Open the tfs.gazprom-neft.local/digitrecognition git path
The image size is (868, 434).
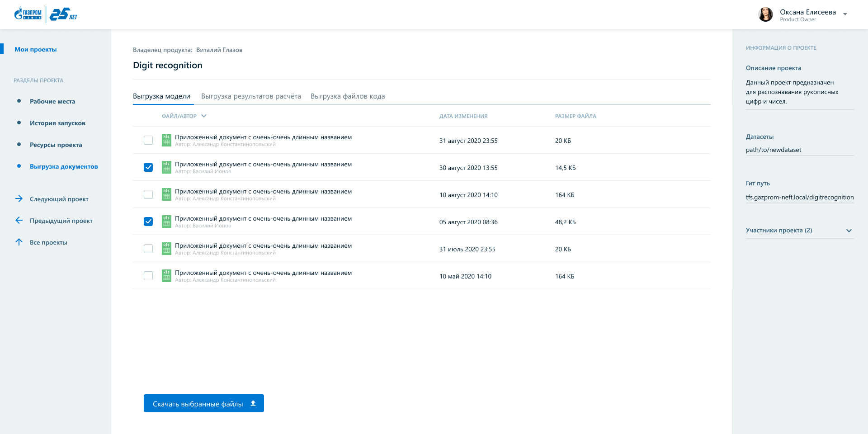click(x=799, y=197)
